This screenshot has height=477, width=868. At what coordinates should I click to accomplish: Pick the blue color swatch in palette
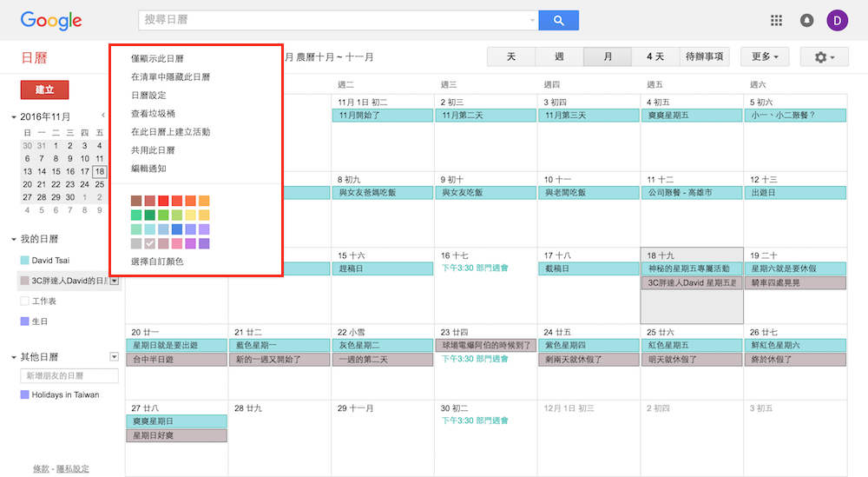[177, 229]
